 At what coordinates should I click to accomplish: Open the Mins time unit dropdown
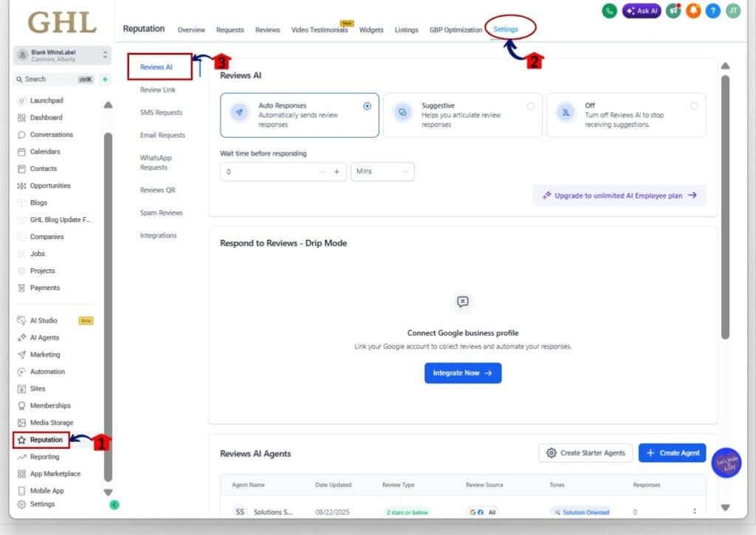tap(382, 172)
